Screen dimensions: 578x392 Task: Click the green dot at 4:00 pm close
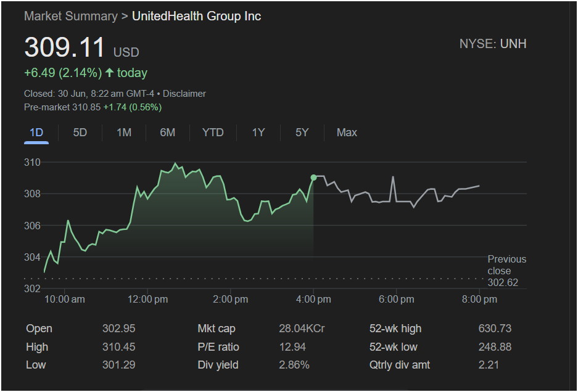click(313, 178)
